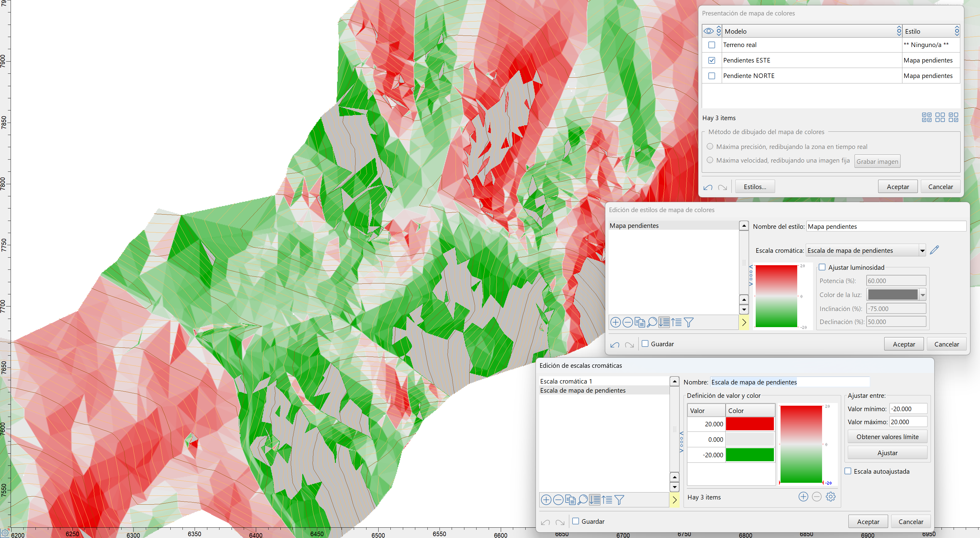Click the select all items grid icon in presentation dialog
This screenshot has height=538, width=980.
pyautogui.click(x=927, y=117)
